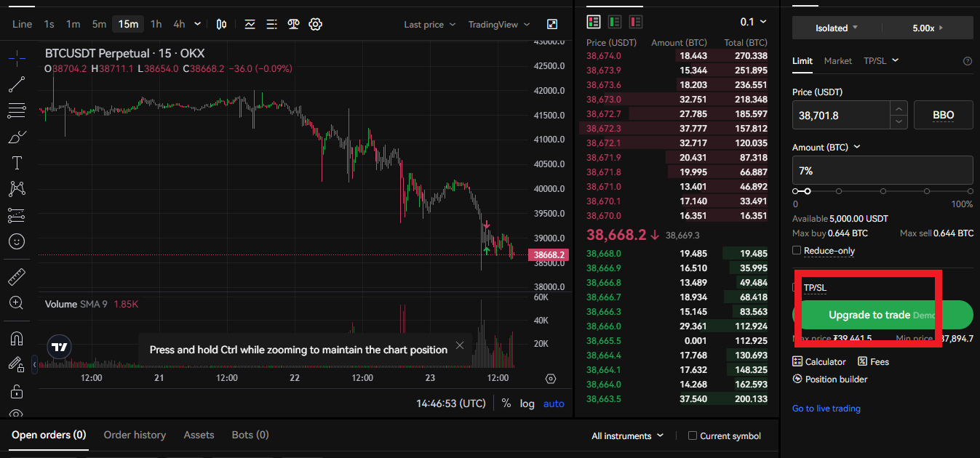Enable the Reduce-only checkbox
The image size is (980, 458).
click(797, 251)
